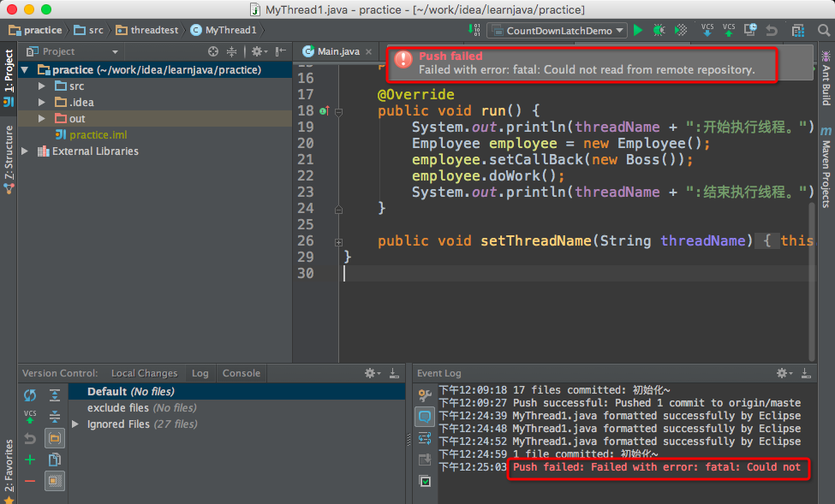Expand External Libraries node
This screenshot has height=504, width=835.
(x=25, y=151)
